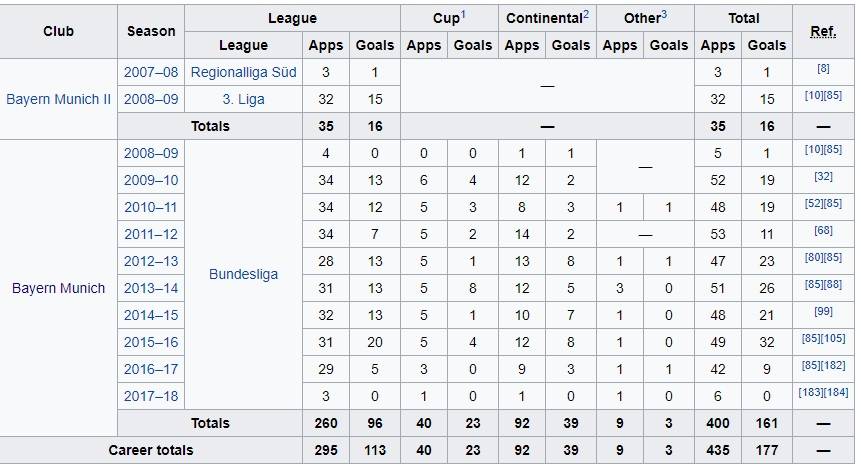This screenshot has width=861, height=472.
Task: Go to the 2012–13 season page
Action: [x=151, y=261]
